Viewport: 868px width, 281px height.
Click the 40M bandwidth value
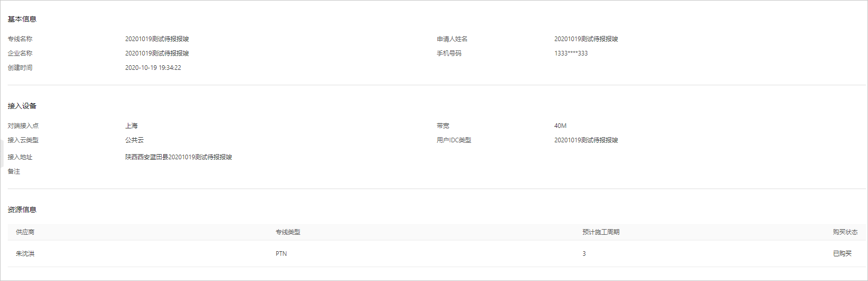pos(561,126)
